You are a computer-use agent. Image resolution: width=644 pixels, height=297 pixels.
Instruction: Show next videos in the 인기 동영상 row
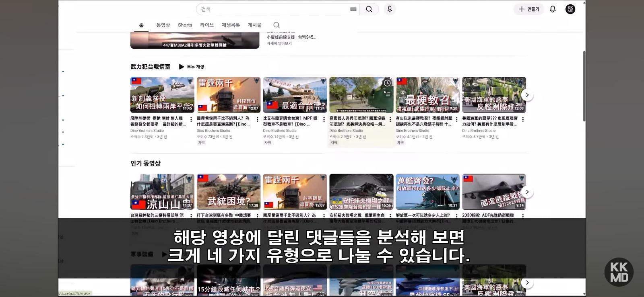pyautogui.click(x=527, y=192)
